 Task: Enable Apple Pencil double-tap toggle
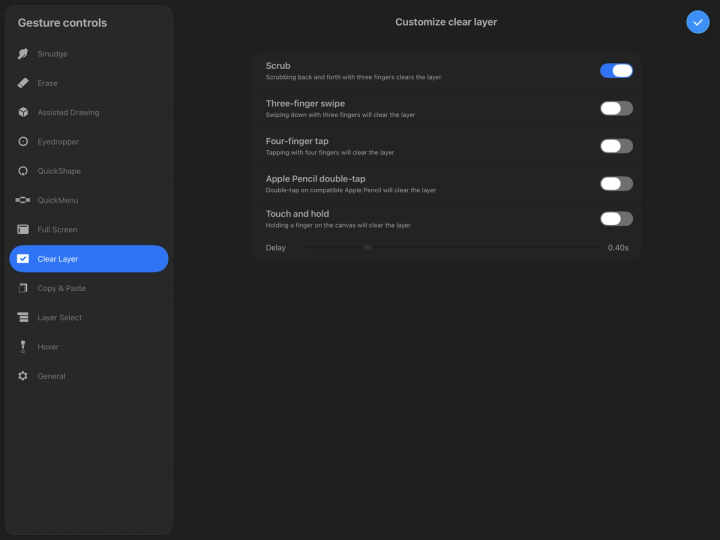point(616,184)
